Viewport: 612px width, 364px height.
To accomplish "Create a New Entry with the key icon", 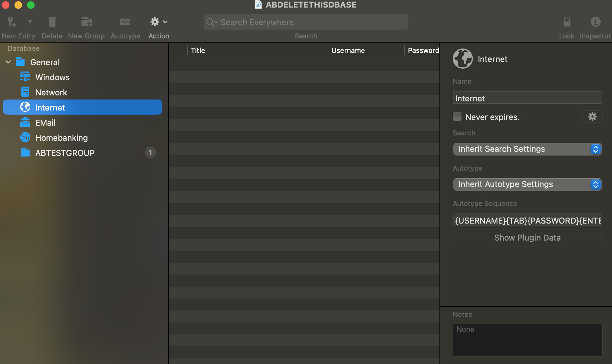I will coord(10,21).
